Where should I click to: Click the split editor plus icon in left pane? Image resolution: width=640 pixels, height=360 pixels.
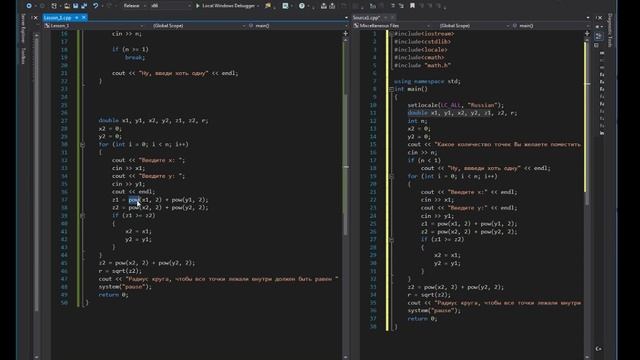[x=346, y=33]
